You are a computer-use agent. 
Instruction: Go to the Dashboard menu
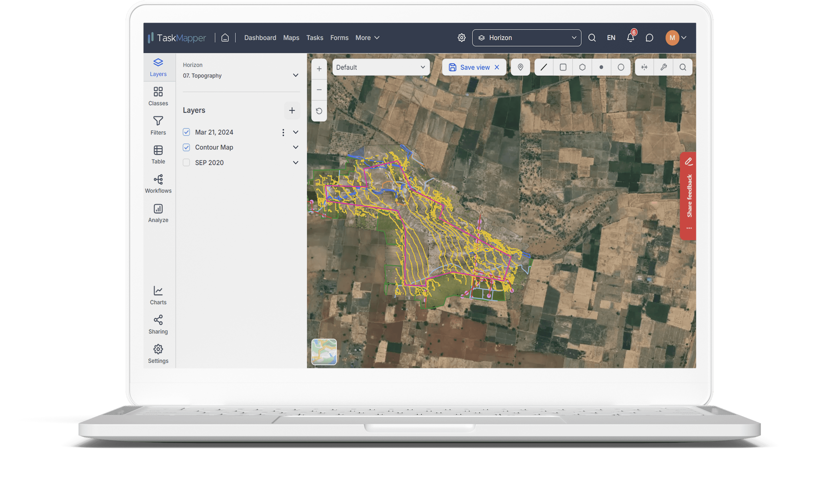(260, 38)
